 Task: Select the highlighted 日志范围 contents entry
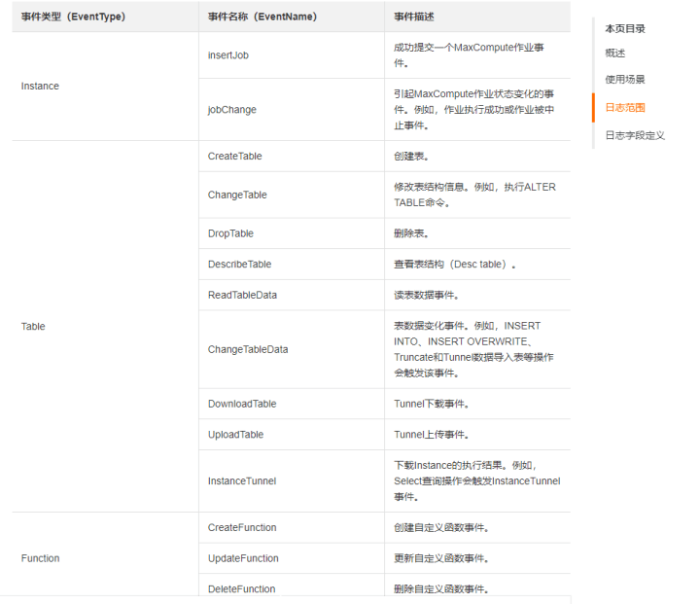[624, 108]
